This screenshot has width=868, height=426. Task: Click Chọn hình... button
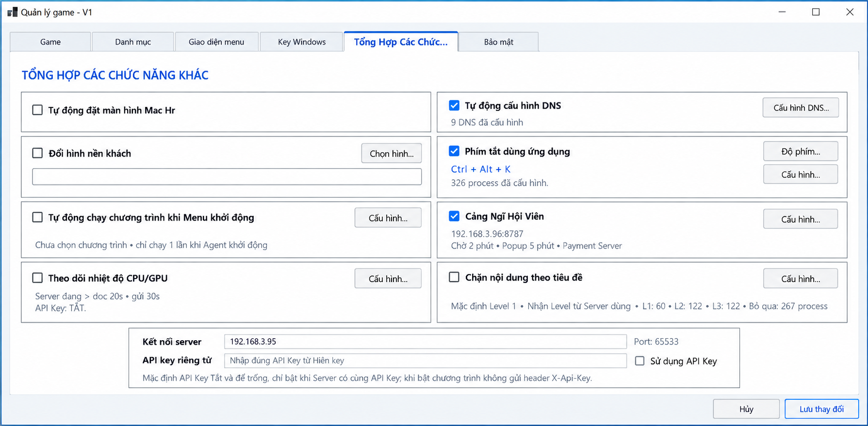[x=392, y=153]
